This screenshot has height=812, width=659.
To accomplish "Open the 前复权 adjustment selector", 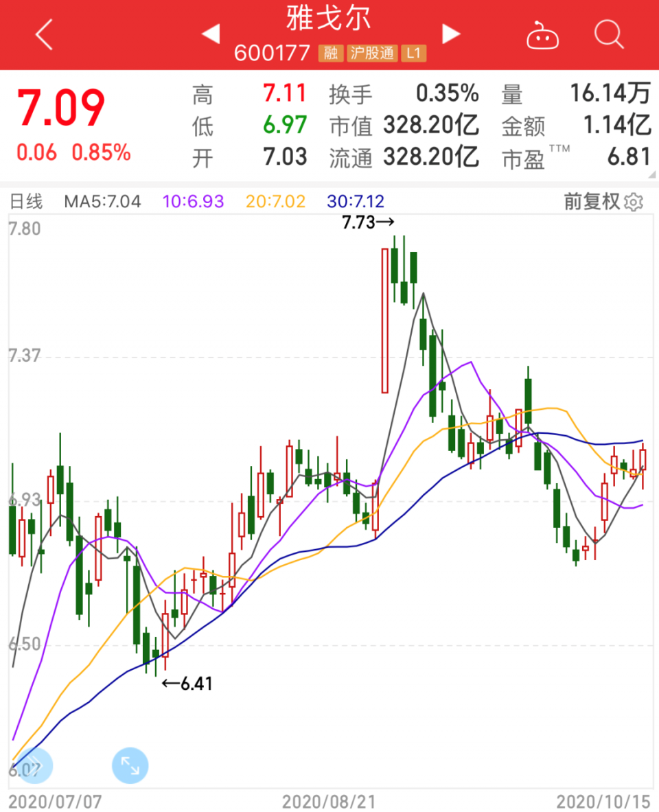I will (x=592, y=202).
